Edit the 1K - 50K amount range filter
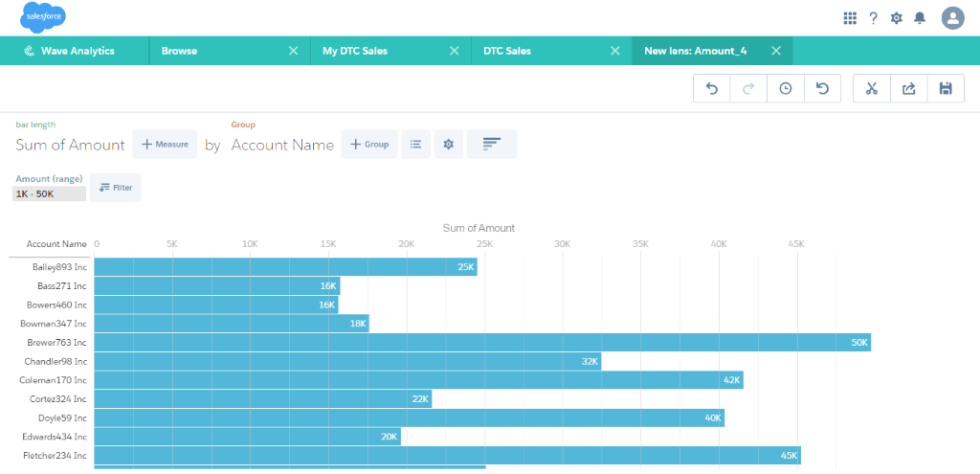Image resolution: width=980 pixels, height=474 pixels. pos(49,193)
